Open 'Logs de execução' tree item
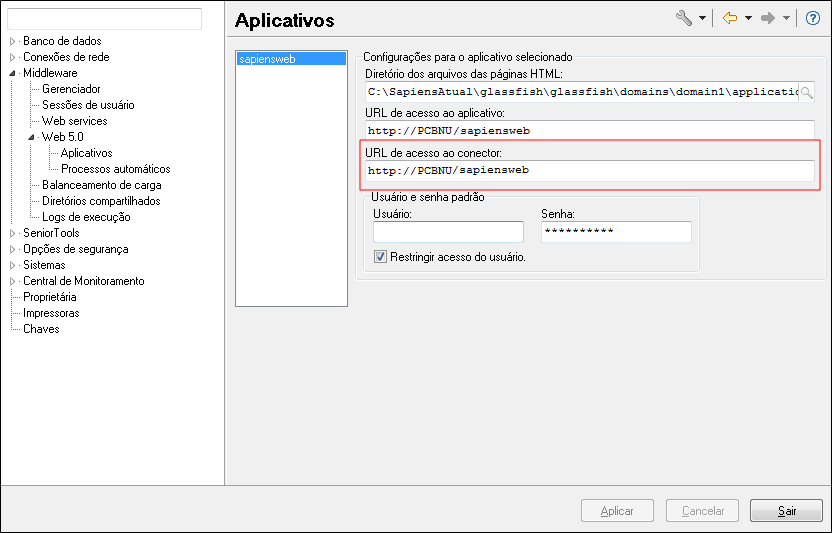The width and height of the screenshot is (832, 533). pos(86,217)
